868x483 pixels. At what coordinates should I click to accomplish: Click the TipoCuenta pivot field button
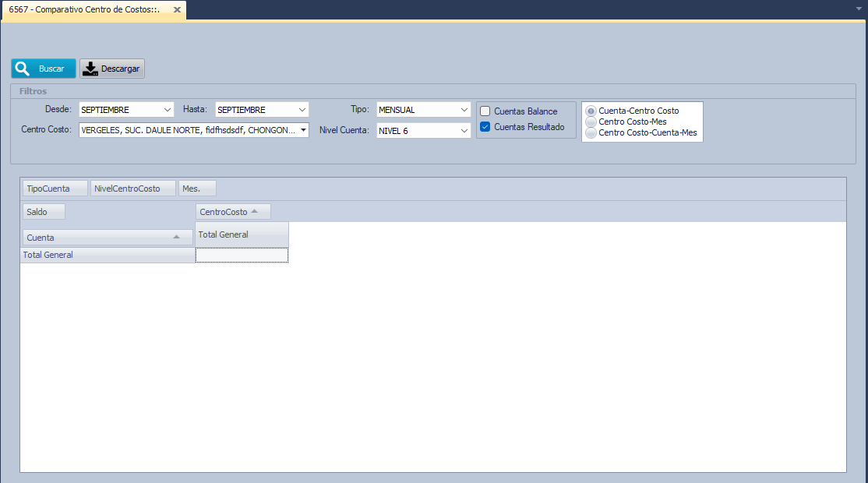48,189
